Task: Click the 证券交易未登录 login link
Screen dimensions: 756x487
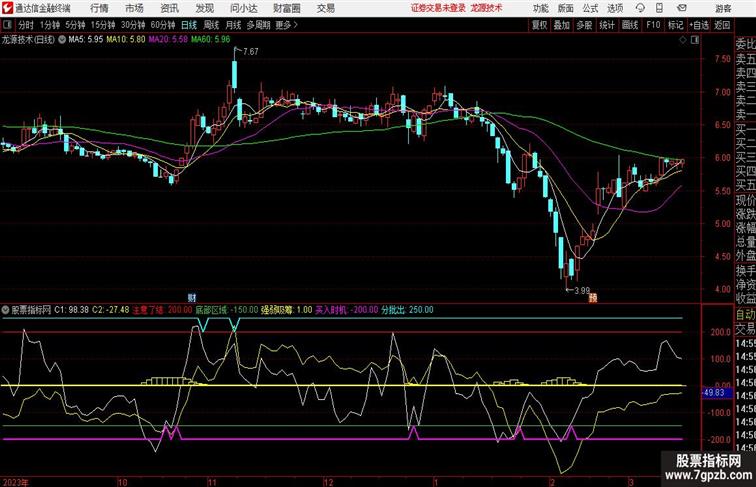Action: (x=438, y=8)
